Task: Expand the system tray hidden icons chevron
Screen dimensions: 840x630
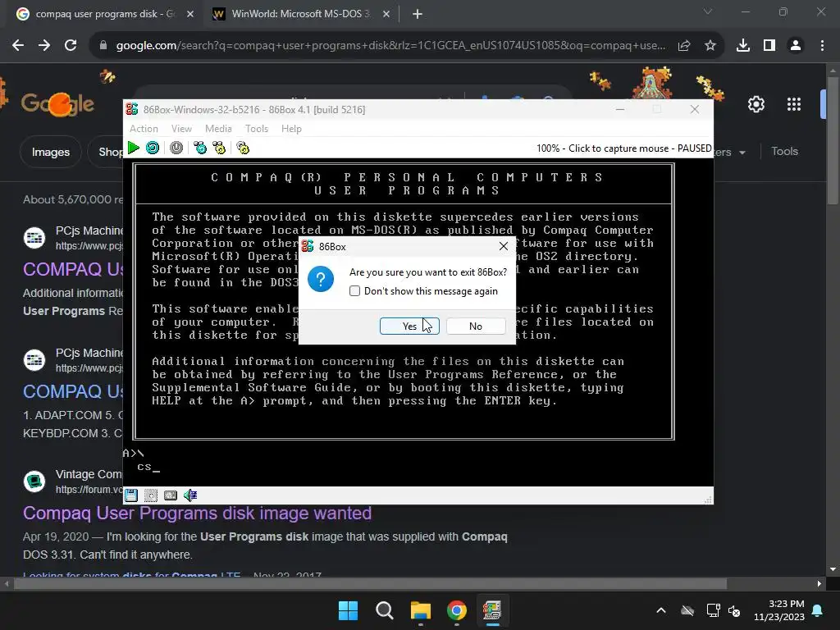Action: (661, 610)
